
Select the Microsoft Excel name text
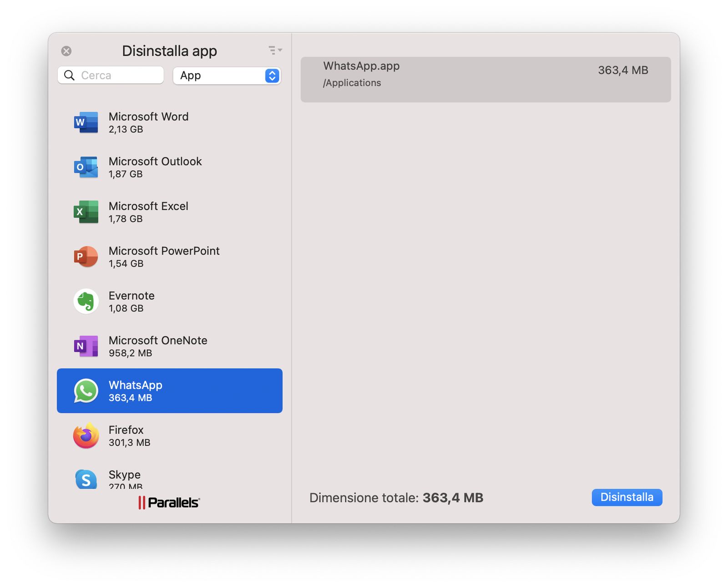pos(148,206)
